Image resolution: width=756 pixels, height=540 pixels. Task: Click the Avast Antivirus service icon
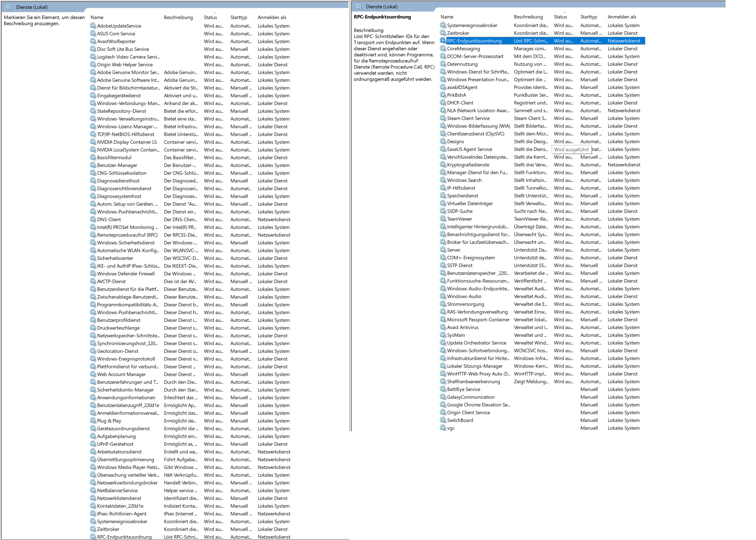(x=443, y=327)
